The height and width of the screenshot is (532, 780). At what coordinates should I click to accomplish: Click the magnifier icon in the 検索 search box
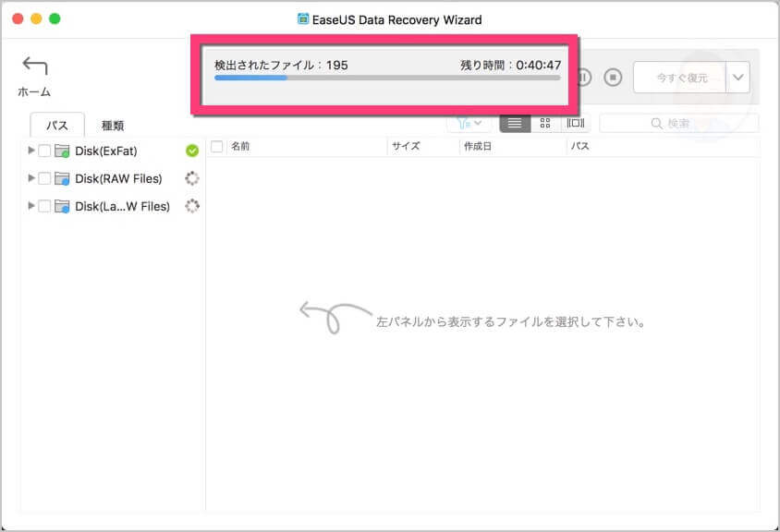coord(657,124)
